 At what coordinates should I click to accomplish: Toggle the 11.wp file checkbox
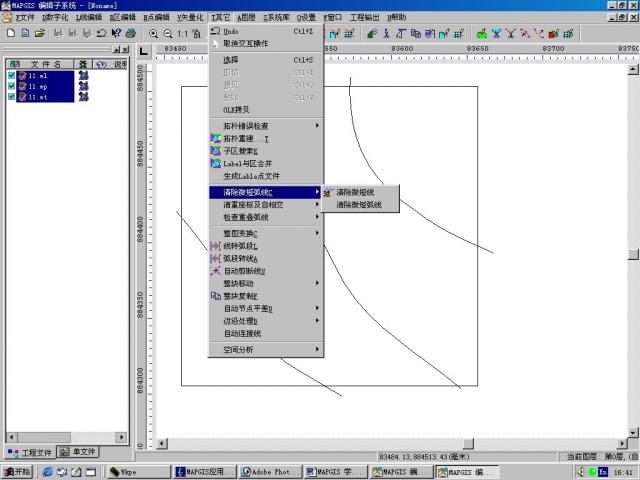click(11, 87)
